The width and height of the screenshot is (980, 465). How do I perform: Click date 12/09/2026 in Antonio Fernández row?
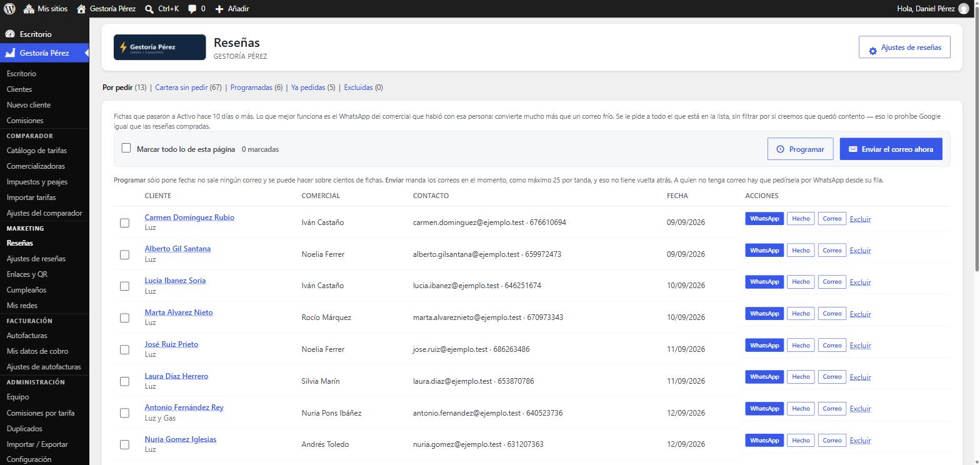click(x=686, y=413)
